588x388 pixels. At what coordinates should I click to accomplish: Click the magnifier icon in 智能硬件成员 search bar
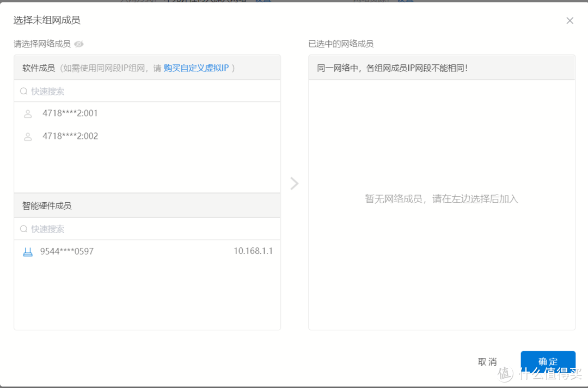click(23, 228)
